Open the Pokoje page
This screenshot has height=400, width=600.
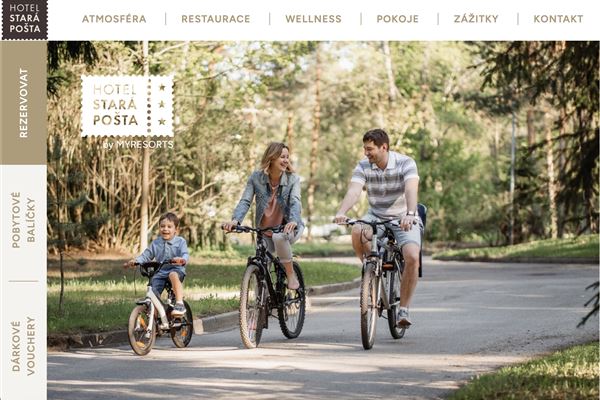(x=398, y=19)
